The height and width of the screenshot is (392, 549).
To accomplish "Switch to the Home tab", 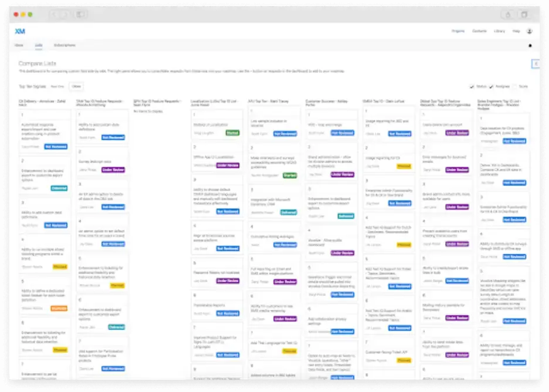I will 19,45.
